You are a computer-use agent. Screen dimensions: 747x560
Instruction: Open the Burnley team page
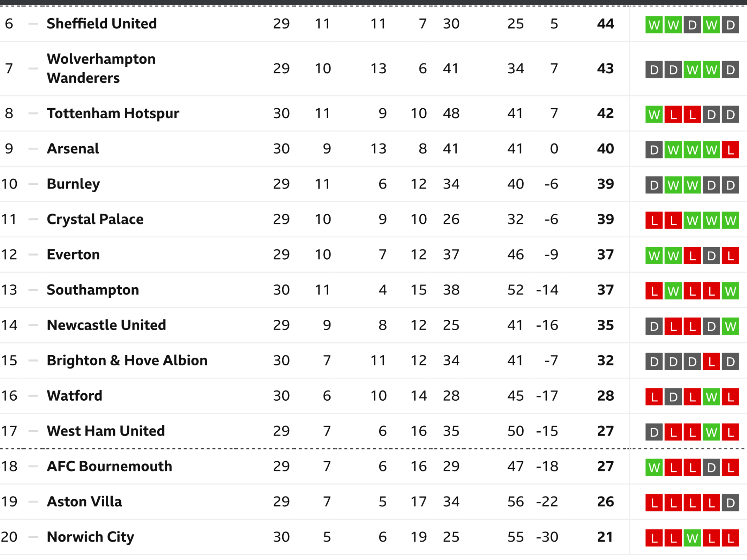[x=73, y=184]
